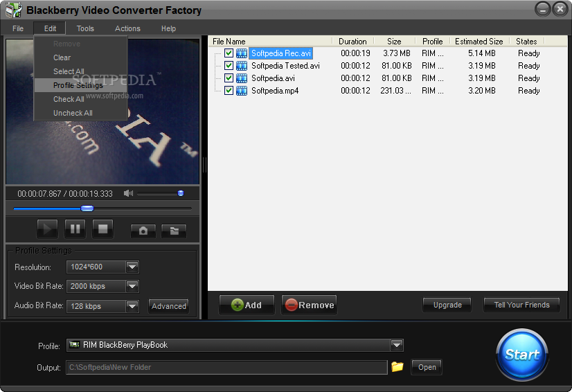Click the 3.73 MB size cell
This screenshot has width=572, height=392.
397,53
